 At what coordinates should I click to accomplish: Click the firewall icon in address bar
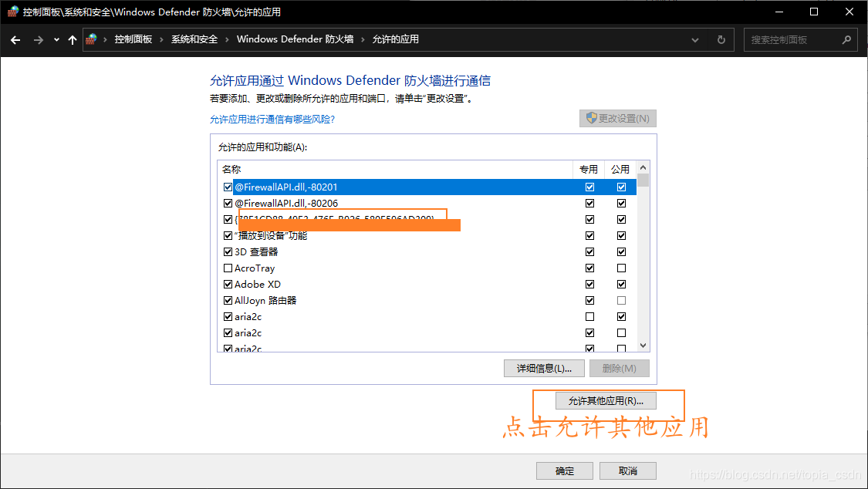(92, 39)
